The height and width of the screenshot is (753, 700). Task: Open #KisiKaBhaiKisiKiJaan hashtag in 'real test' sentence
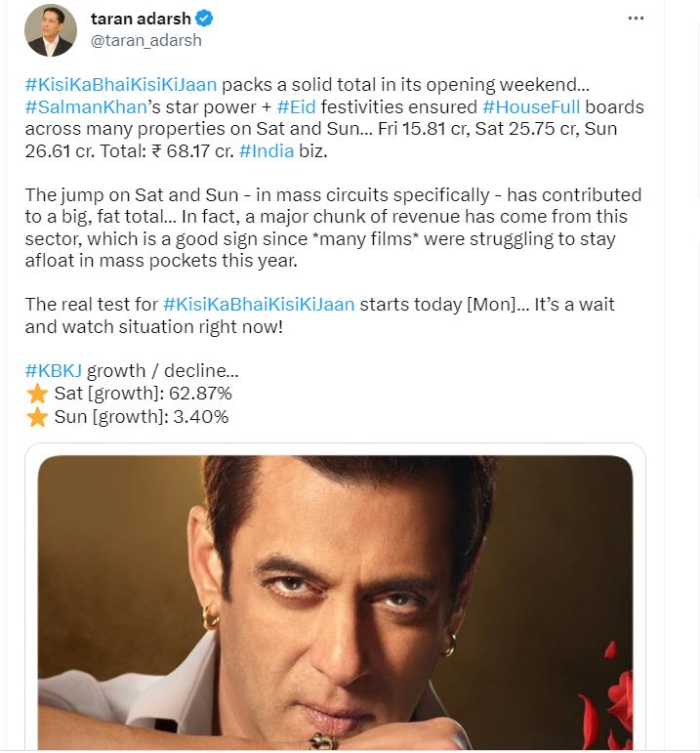point(259,304)
